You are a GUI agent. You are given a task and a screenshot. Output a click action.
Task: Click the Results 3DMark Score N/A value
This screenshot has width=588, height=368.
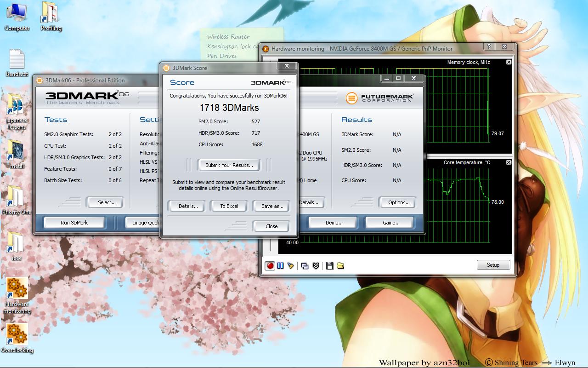(397, 134)
